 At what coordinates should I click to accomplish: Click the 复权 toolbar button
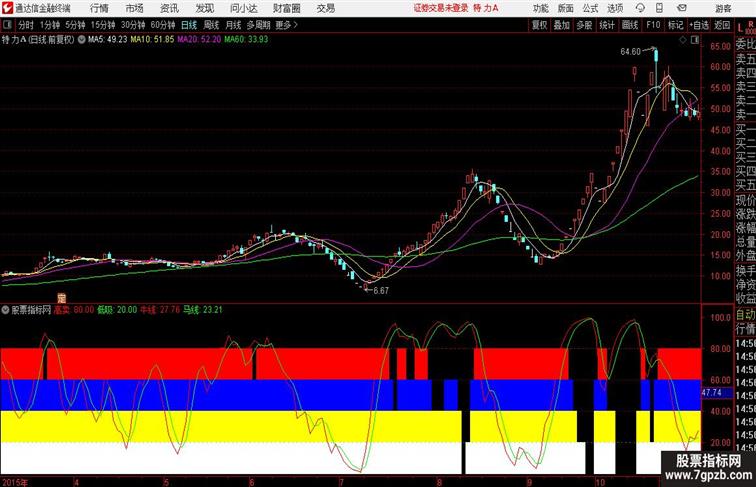(x=540, y=25)
